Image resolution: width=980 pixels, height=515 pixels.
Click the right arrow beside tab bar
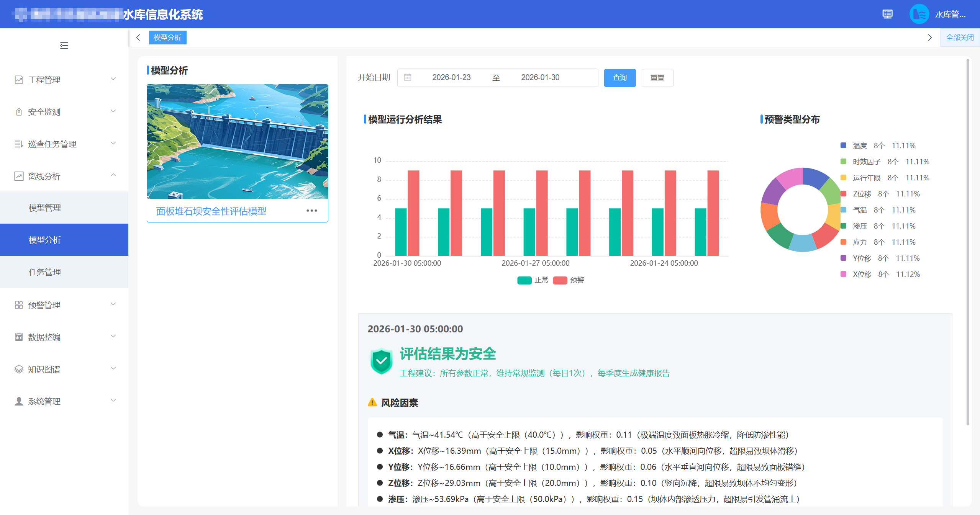[x=929, y=38]
